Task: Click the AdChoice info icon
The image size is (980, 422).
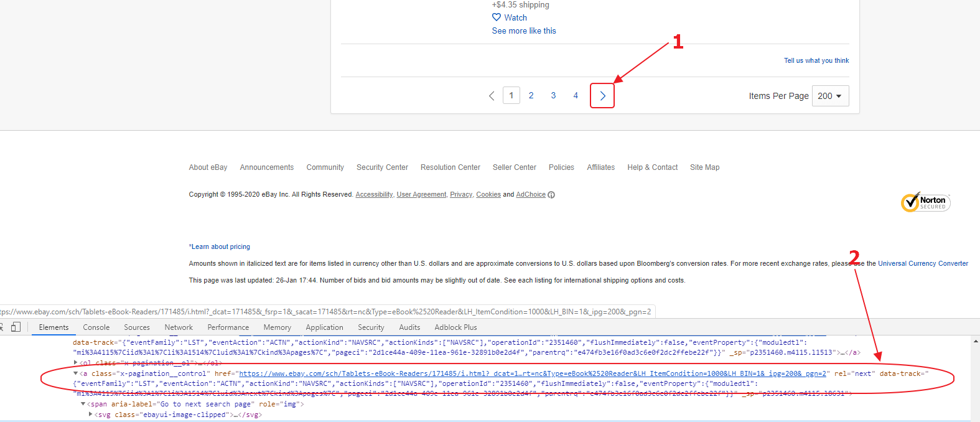Action: click(551, 195)
